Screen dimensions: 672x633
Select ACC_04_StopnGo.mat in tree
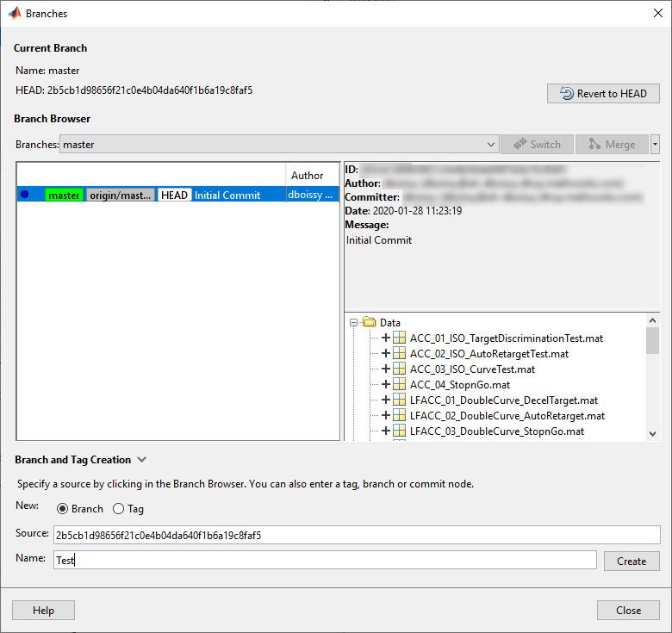(460, 384)
